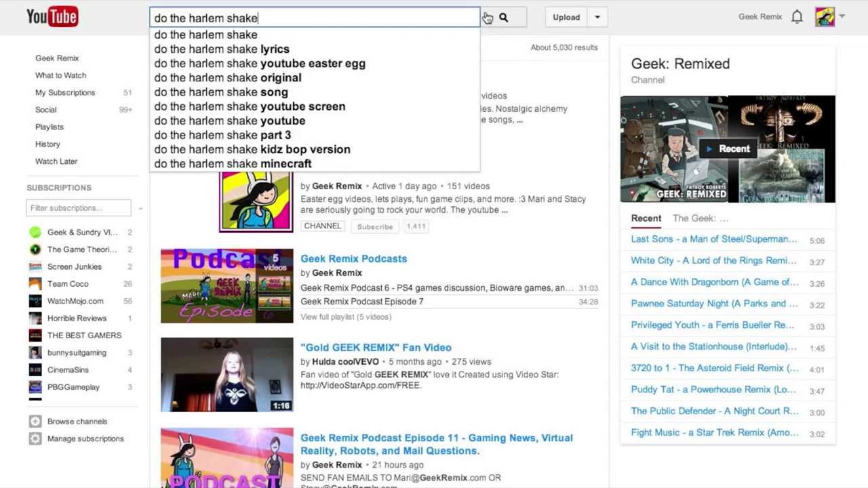Open Geek Remix Podcasts playlist title
This screenshot has width=868, height=488.
click(353, 259)
